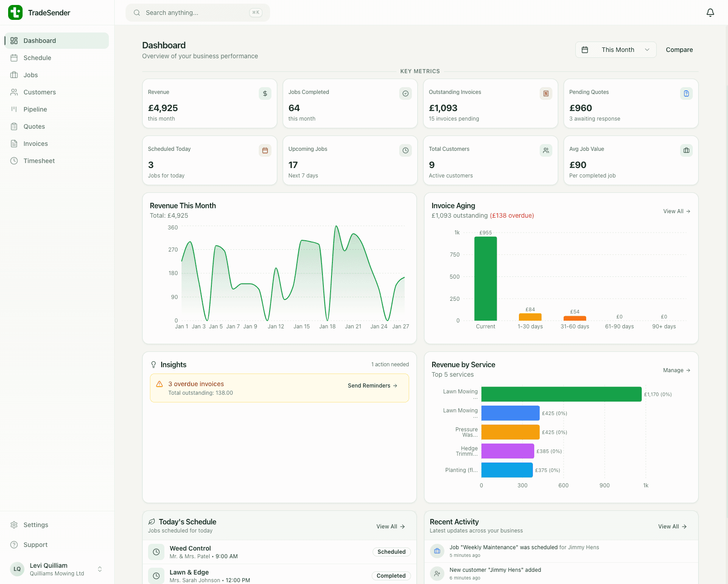728x584 pixels.
Task: Click the Customers icon in the sidebar
Action: pyautogui.click(x=14, y=92)
